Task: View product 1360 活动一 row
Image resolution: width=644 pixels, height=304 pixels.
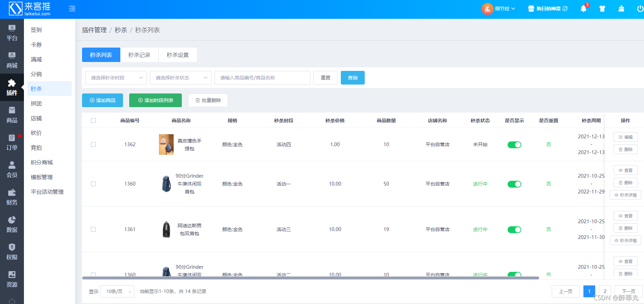Action: [x=626, y=170]
